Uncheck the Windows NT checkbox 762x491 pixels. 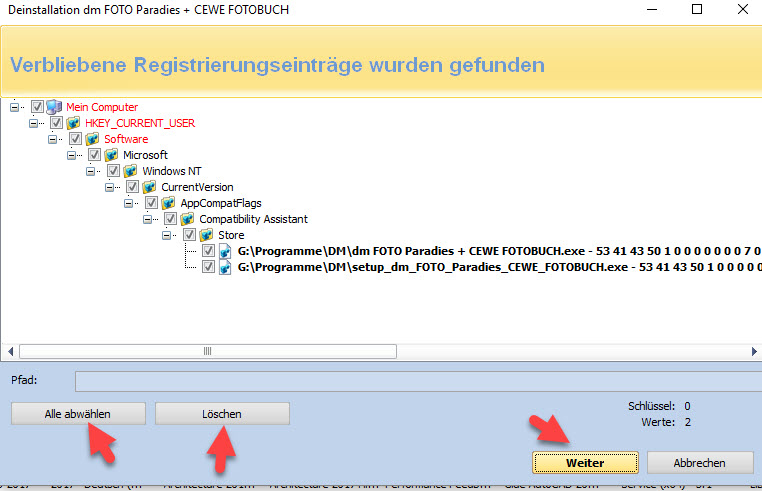click(x=113, y=171)
